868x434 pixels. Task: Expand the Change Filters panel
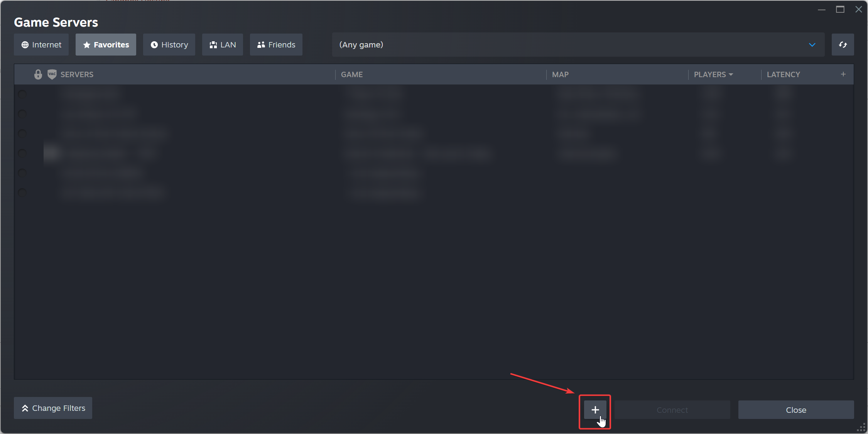(53, 408)
